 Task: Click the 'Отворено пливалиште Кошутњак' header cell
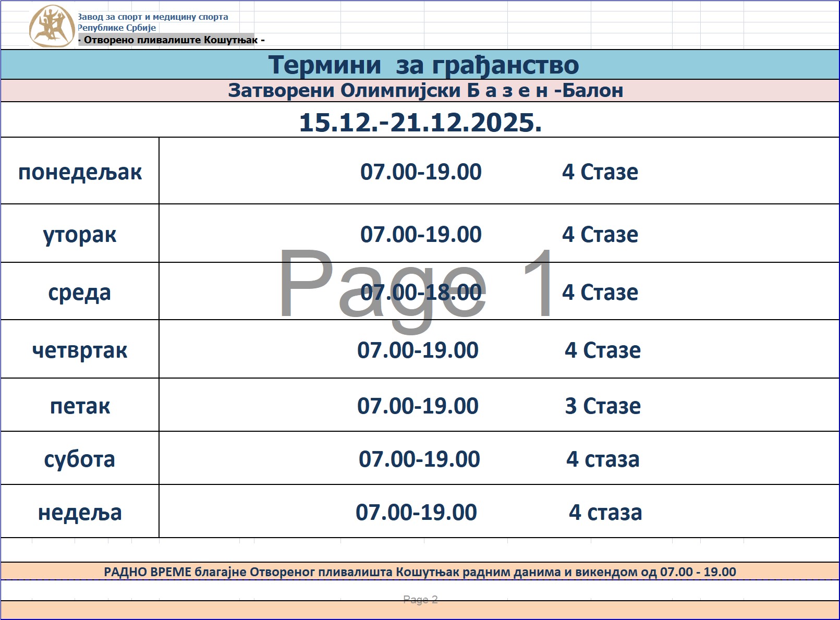coord(171,40)
